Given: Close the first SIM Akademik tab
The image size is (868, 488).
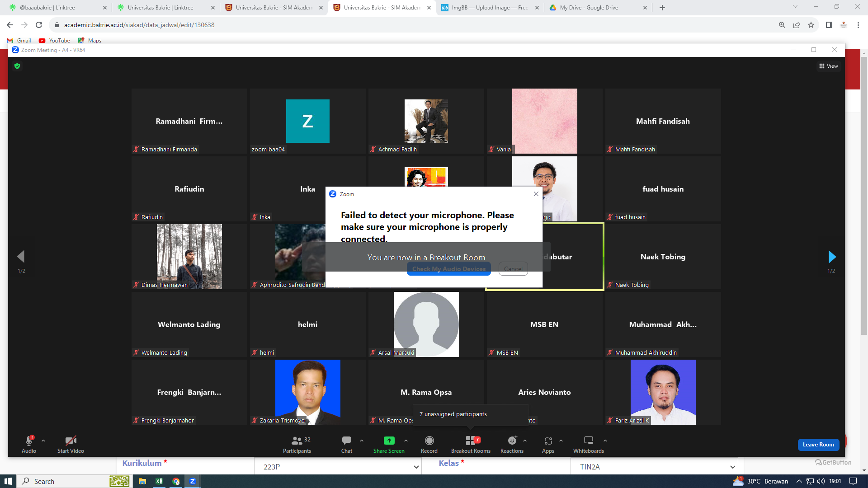Looking at the screenshot, I should 321,8.
